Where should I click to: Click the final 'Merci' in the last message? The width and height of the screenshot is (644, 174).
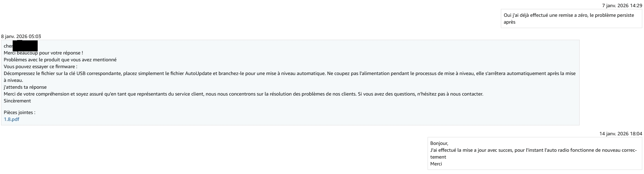436,164
